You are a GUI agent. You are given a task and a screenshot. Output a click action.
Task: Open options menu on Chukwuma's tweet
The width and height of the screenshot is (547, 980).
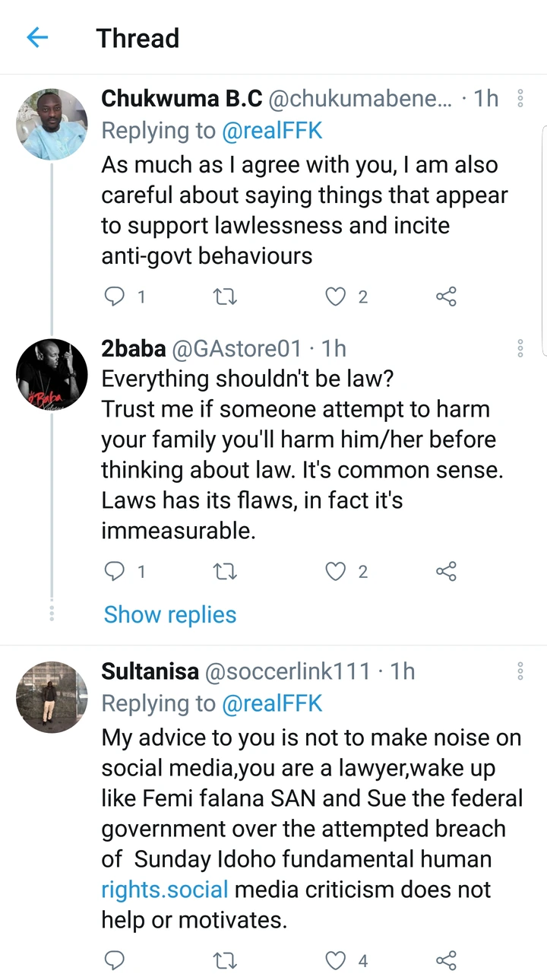520,98
